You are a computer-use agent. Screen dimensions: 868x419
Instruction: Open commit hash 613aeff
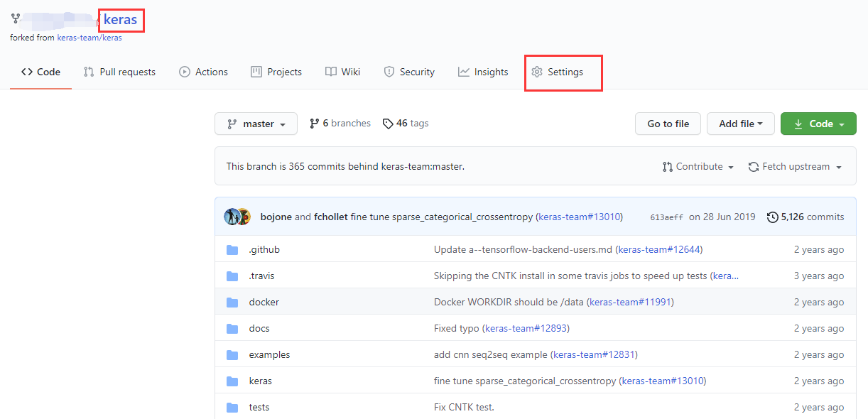click(666, 217)
